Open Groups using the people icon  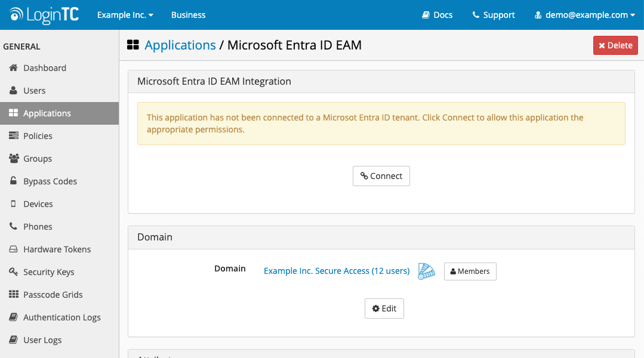click(x=13, y=158)
